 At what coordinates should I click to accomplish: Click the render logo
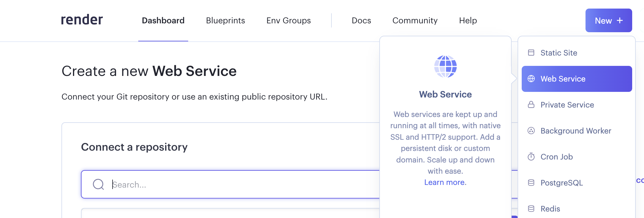tap(82, 20)
